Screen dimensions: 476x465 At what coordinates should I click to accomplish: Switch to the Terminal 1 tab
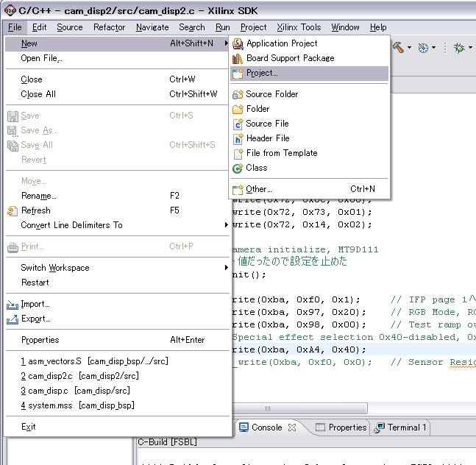(400, 427)
